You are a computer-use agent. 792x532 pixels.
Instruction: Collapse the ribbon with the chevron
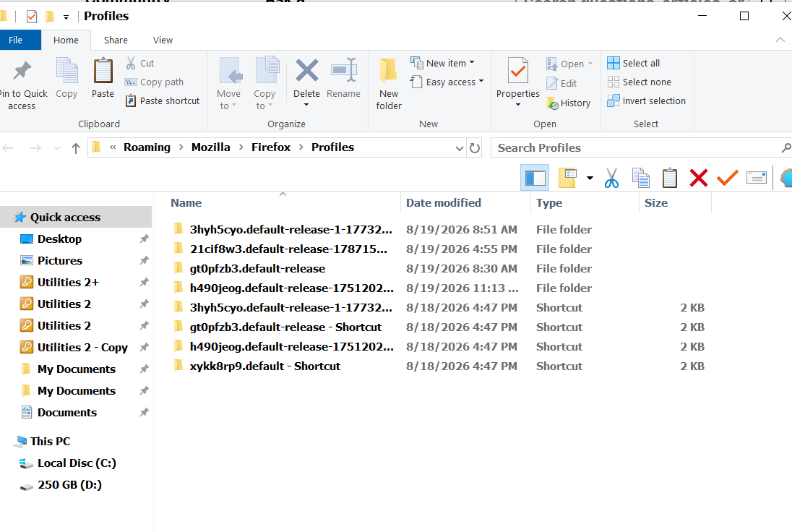coord(780,40)
